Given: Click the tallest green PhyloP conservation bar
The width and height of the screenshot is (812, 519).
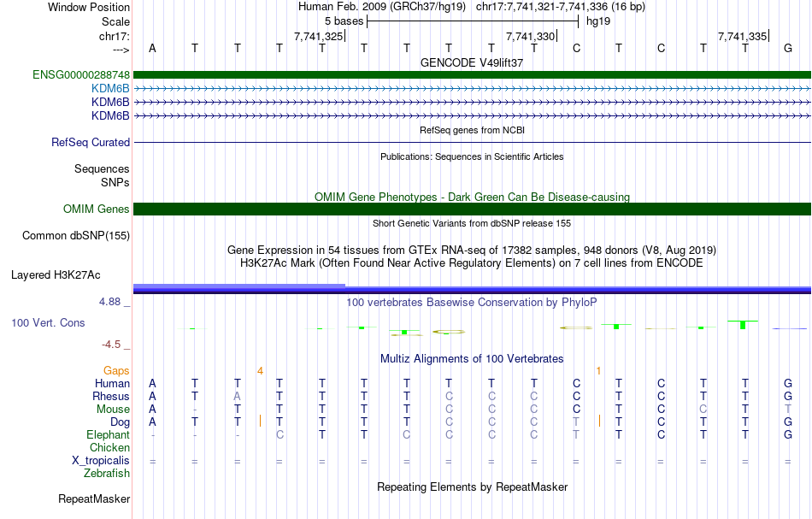Looking at the screenshot, I should click(x=743, y=325).
